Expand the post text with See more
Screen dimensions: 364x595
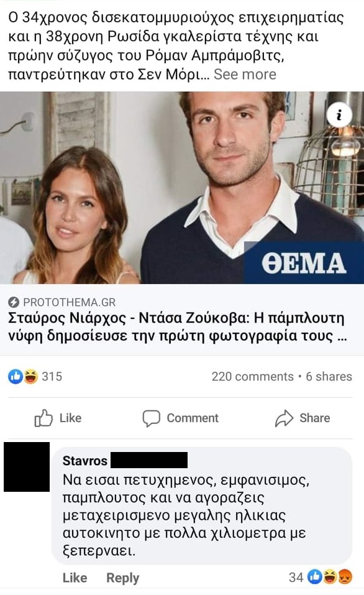[x=245, y=75]
